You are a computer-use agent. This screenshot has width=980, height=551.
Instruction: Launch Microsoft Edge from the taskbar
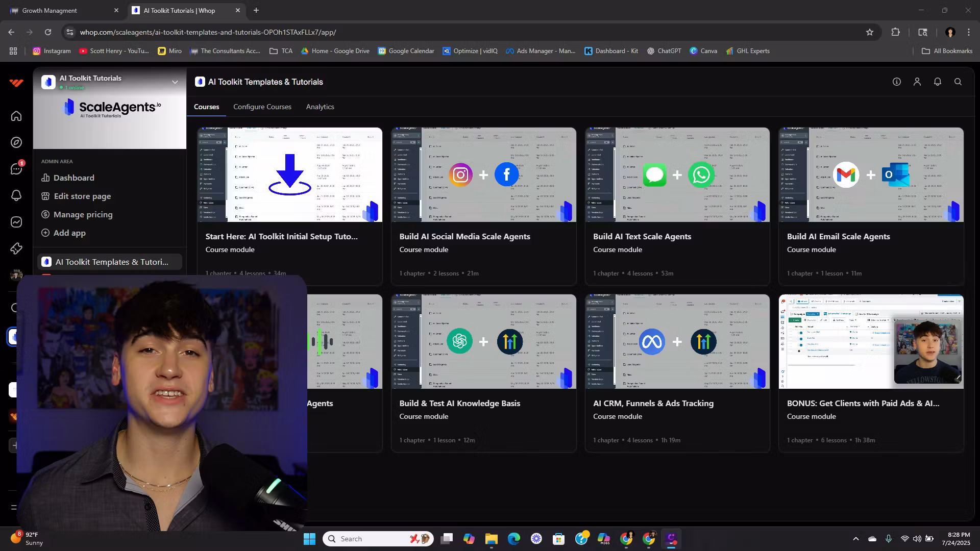tap(514, 538)
